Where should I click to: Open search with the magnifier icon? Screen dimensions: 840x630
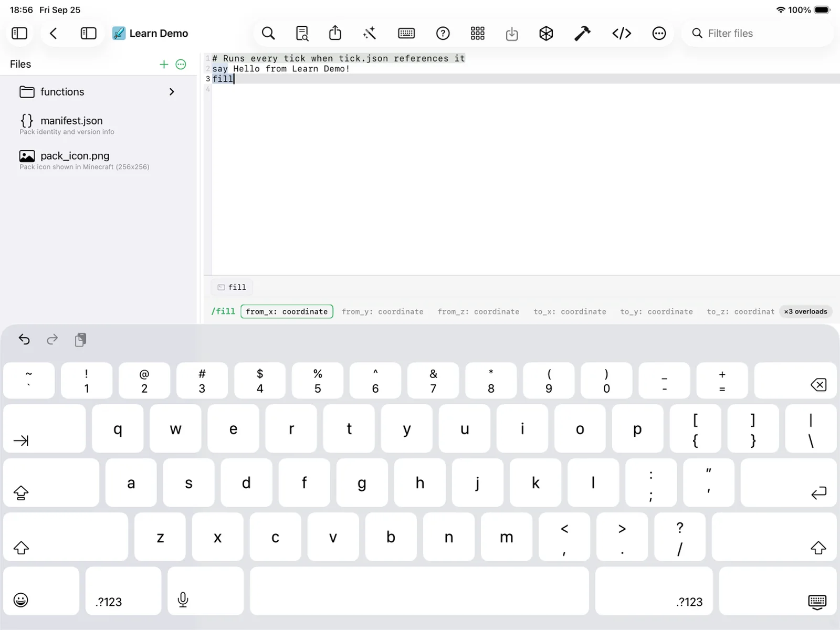pyautogui.click(x=268, y=34)
